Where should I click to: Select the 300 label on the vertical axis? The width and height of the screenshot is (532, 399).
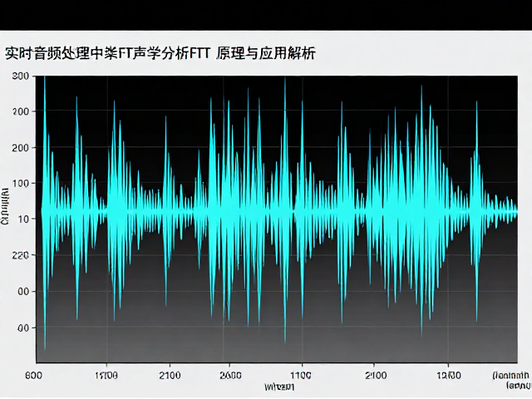point(20,76)
